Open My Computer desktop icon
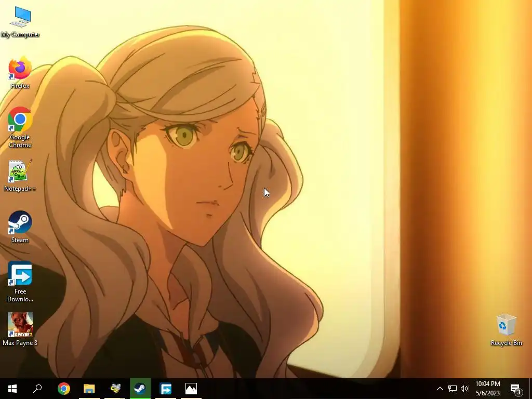Viewport: 532px width, 399px height. click(20, 22)
